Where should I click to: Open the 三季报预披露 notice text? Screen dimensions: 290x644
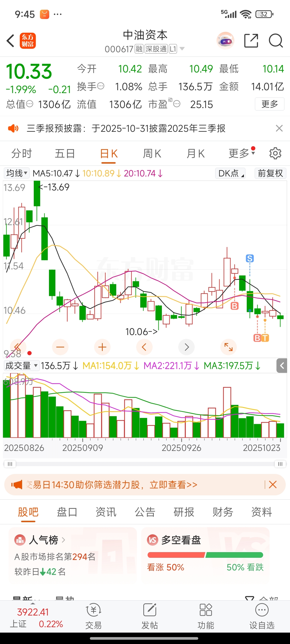click(126, 128)
